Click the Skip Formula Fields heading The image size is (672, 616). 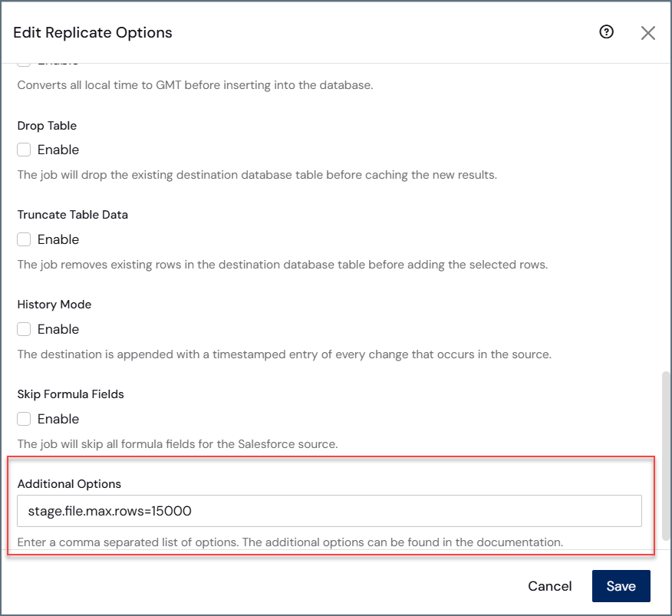point(71,394)
